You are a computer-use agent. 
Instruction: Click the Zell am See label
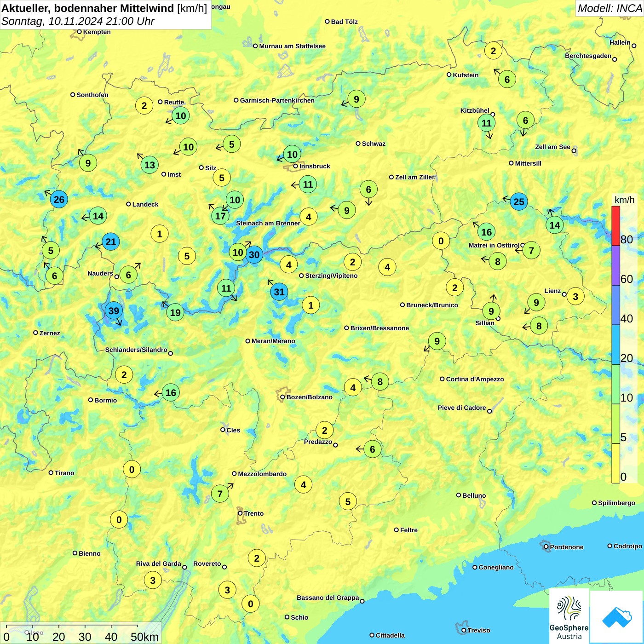(552, 147)
